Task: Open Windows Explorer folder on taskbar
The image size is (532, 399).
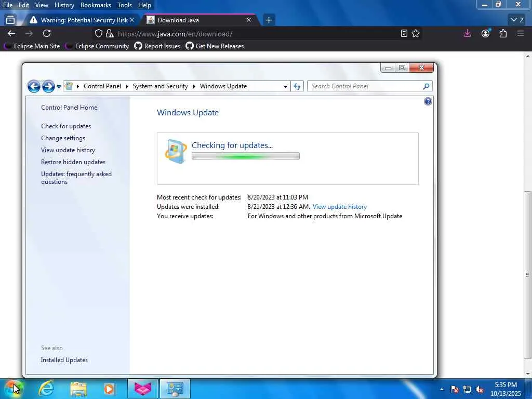Action: 78,389
